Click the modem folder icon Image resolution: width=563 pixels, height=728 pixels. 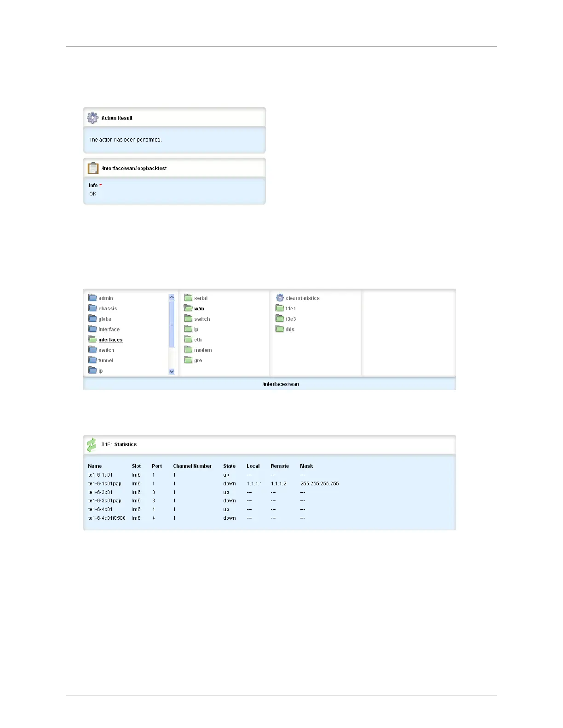(188, 350)
